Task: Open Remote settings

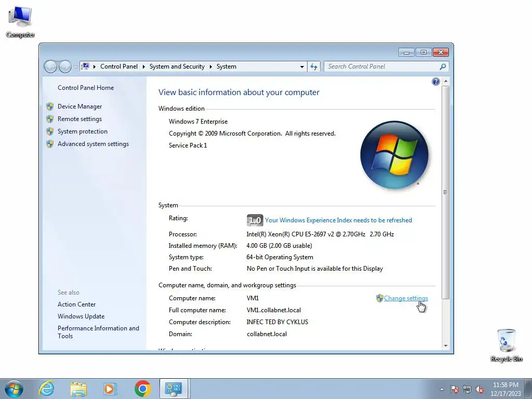Action: click(79, 119)
